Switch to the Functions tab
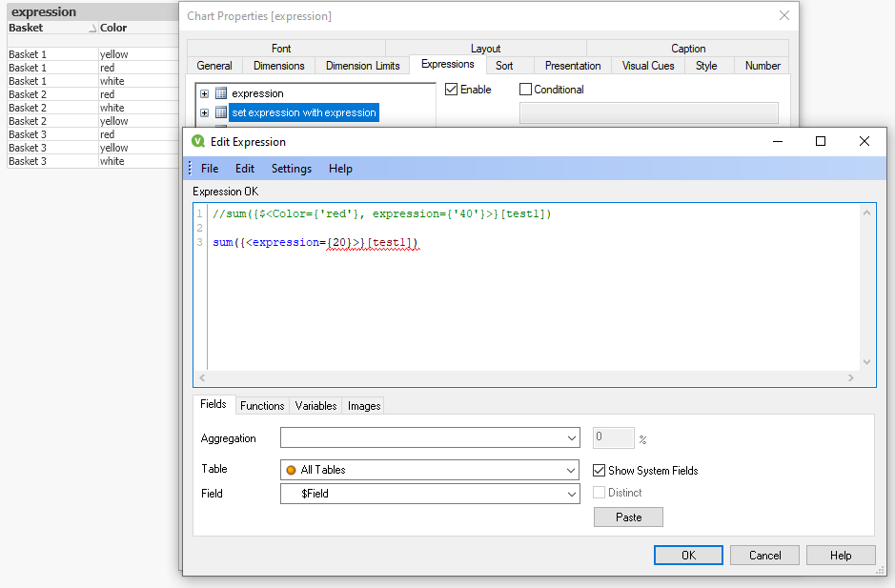Viewport: 895px width, 588px height. [262, 405]
